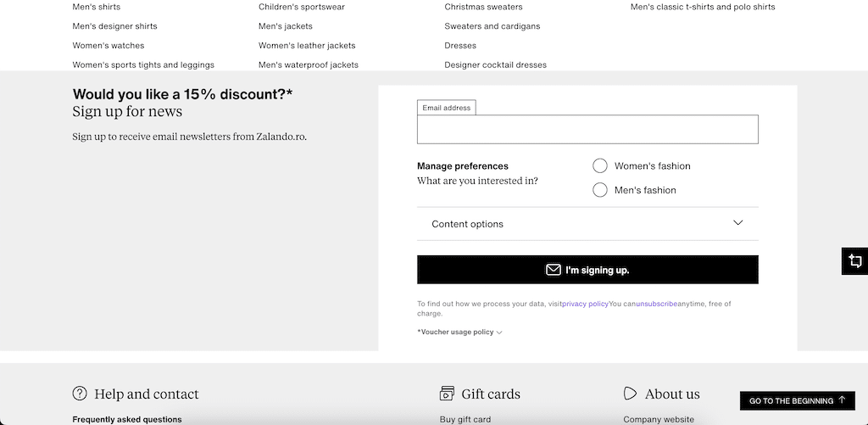Open Women's watches category link
Screen dimensions: 868x425
108,46
